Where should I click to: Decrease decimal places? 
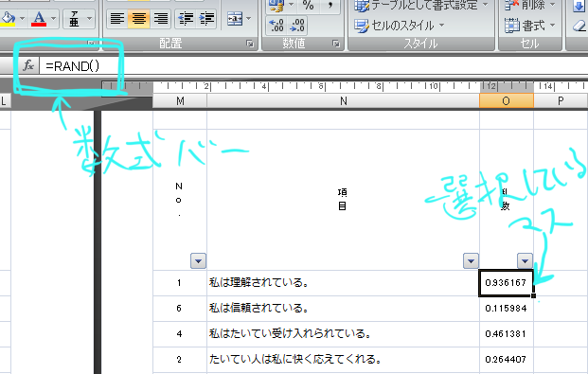tap(297, 26)
